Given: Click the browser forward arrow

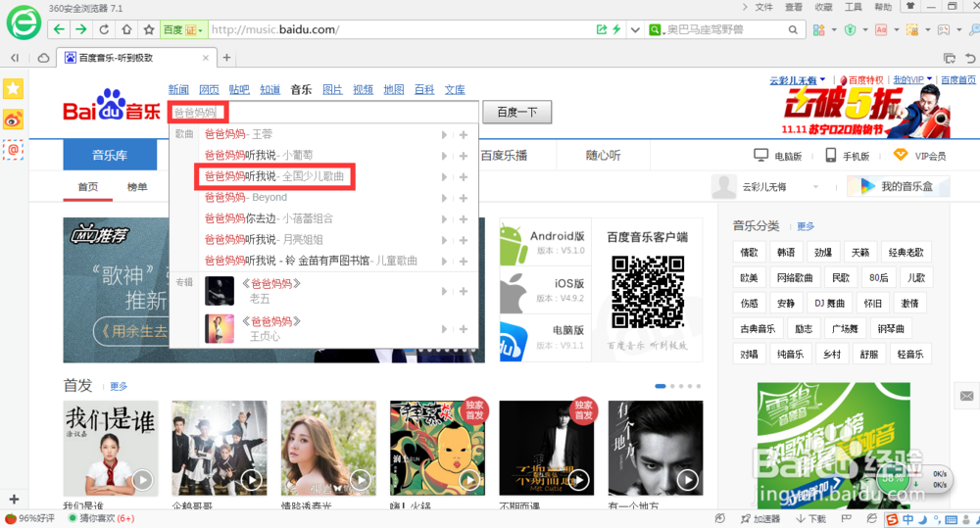Looking at the screenshot, I should 81,29.
